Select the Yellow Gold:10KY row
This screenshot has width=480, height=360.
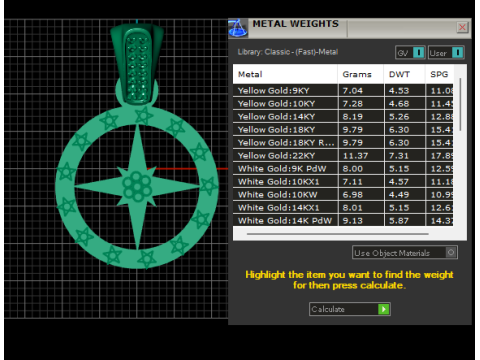343,104
